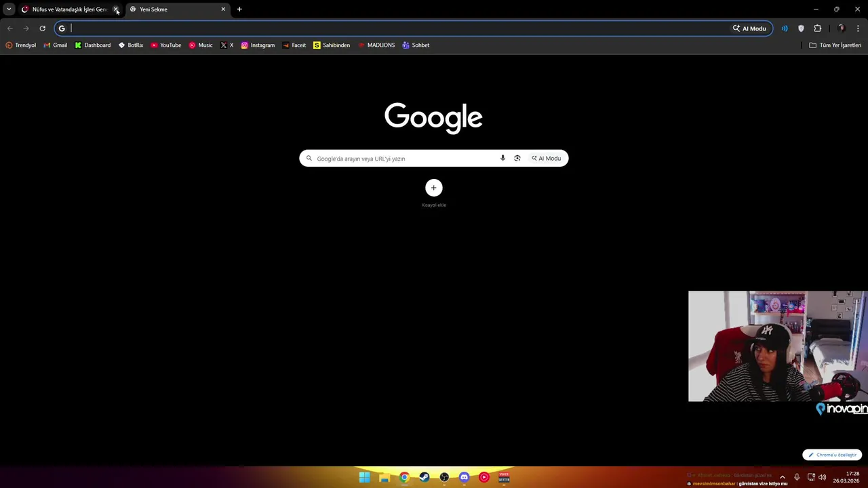Open the MADLIONS bookmark

(376, 45)
